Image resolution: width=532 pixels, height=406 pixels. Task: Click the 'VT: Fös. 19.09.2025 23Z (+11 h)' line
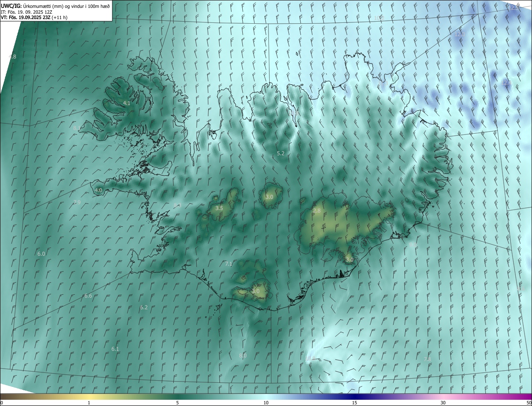coord(34,17)
